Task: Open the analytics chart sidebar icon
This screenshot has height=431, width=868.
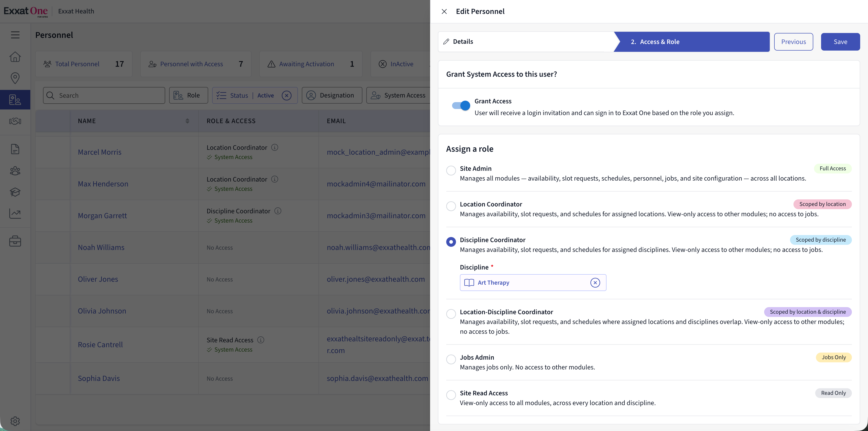Action: pyautogui.click(x=15, y=213)
